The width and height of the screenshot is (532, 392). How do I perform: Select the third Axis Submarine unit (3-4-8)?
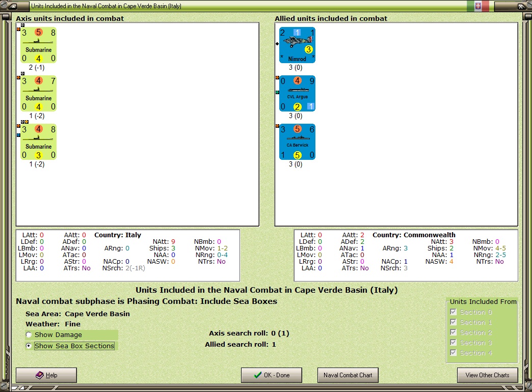click(38, 142)
